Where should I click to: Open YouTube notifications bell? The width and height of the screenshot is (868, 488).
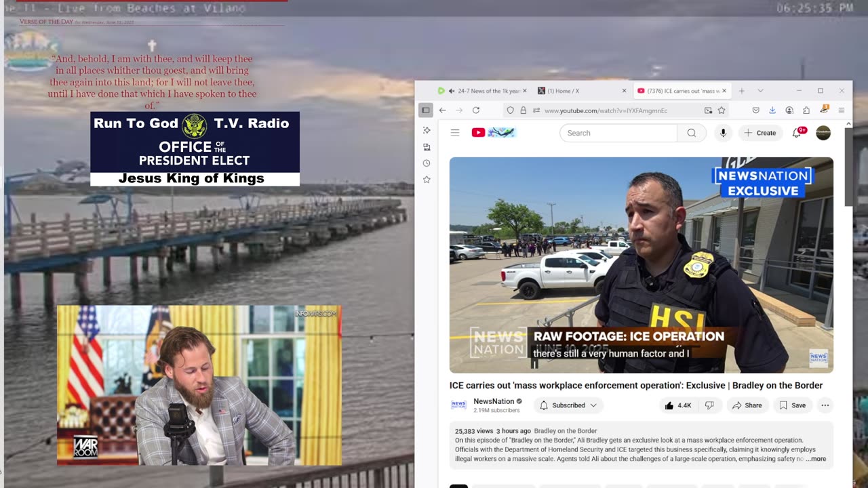coord(797,133)
